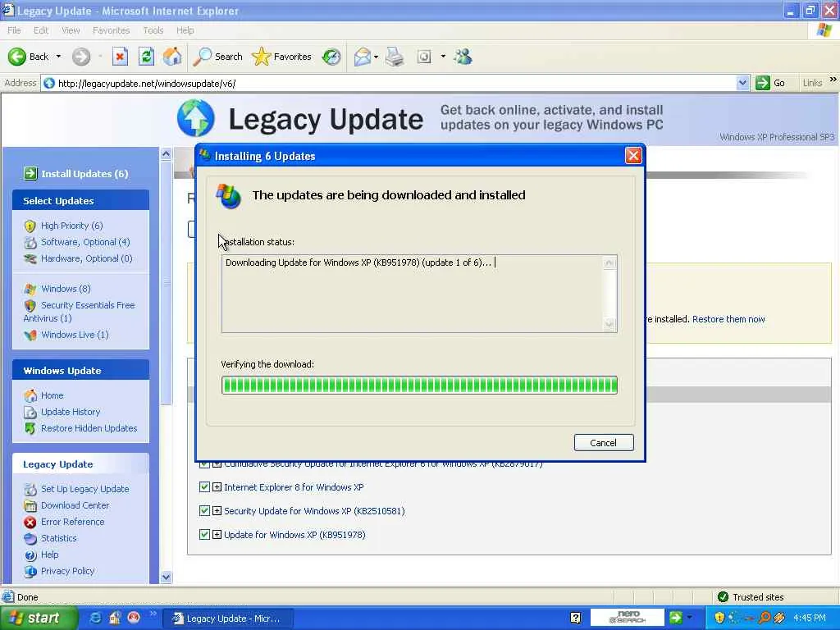The image size is (840, 630).
Task: Click the Mail envelope icon
Action: click(x=363, y=57)
